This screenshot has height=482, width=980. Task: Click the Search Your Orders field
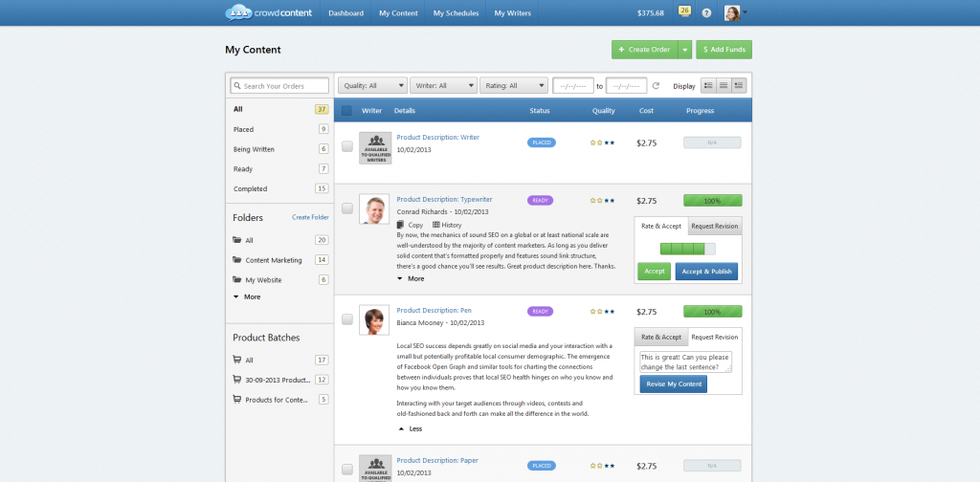pyautogui.click(x=280, y=86)
